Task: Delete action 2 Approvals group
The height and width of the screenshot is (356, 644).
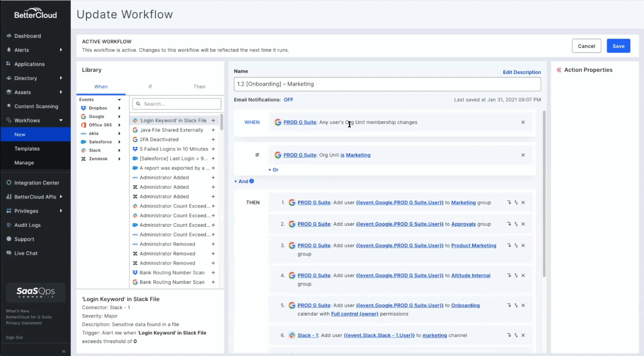Action: 523,224
